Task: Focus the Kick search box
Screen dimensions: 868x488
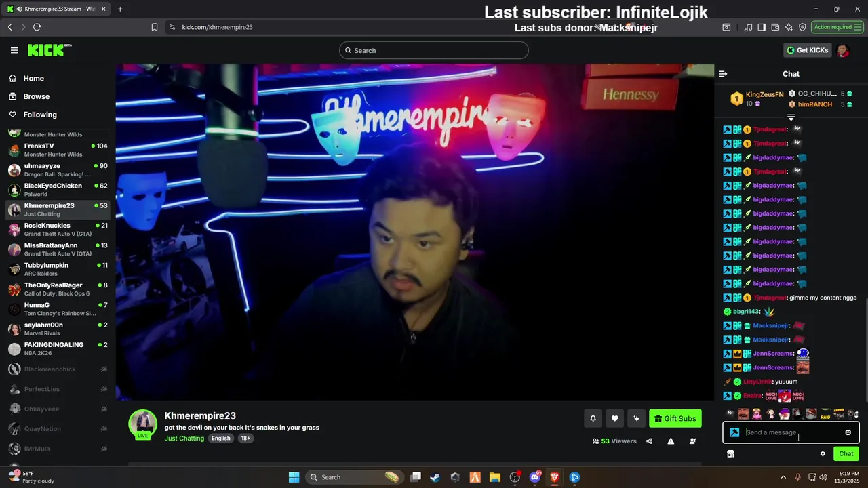Action: pos(434,50)
